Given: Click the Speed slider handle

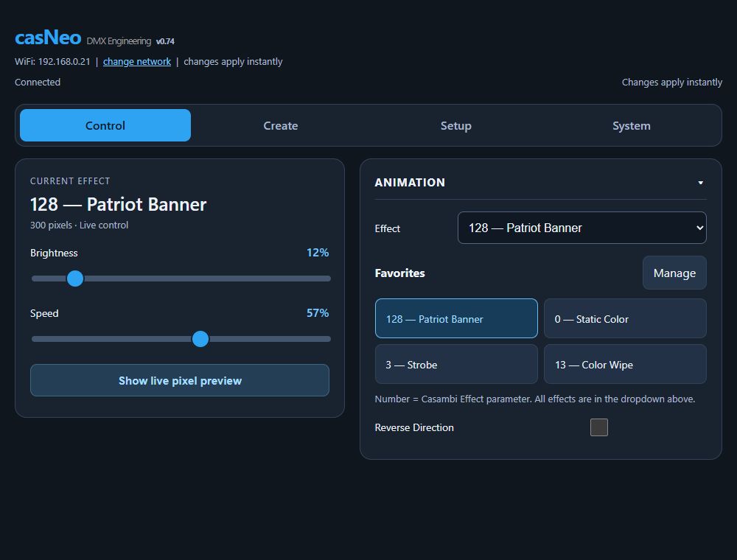Looking at the screenshot, I should (x=200, y=339).
